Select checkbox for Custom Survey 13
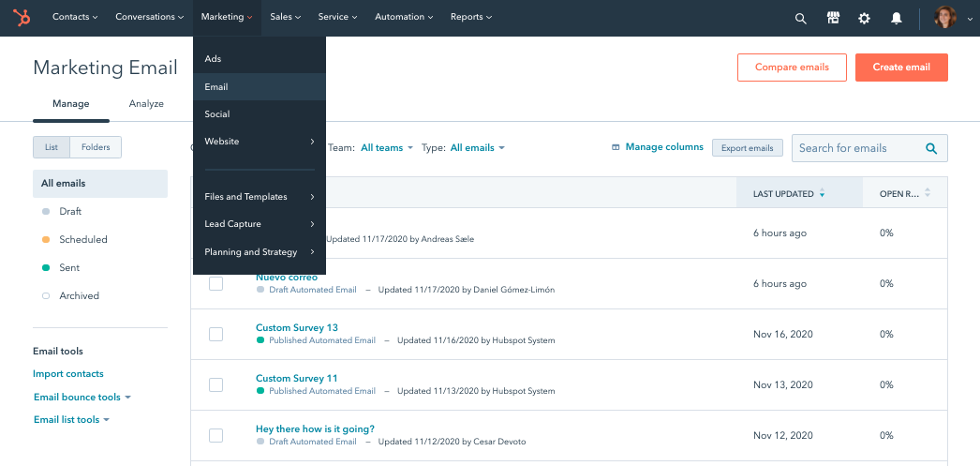980x466 pixels. pos(215,334)
